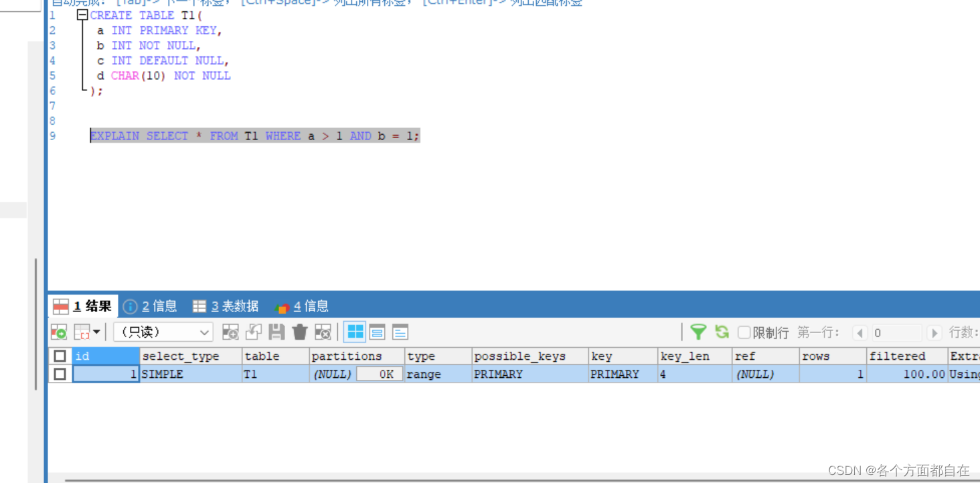The width and height of the screenshot is (980, 483).
Task: Click the possible_keys column header
Action: [530, 356]
